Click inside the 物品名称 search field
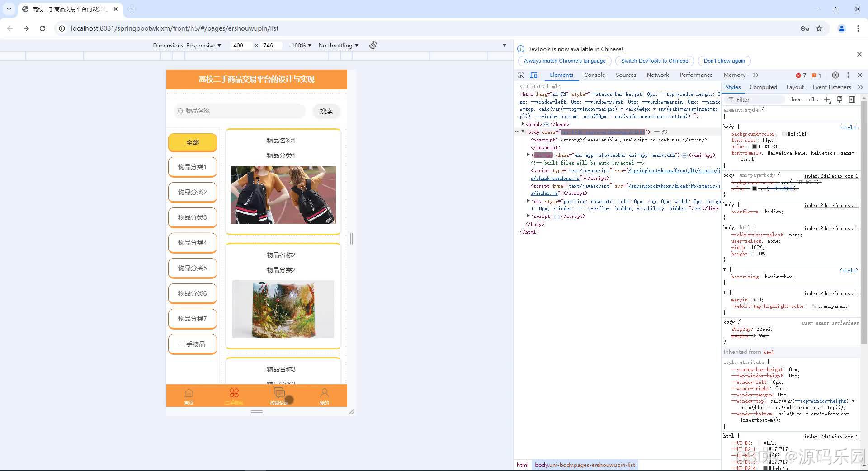The image size is (868, 471). pyautogui.click(x=240, y=111)
